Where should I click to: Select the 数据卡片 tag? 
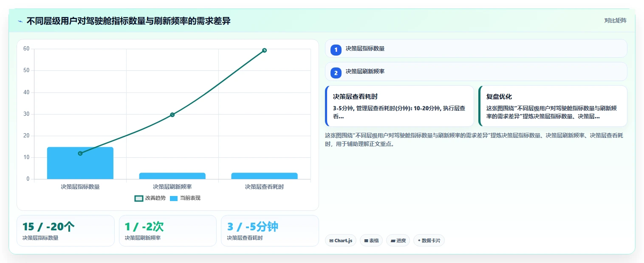429,241
